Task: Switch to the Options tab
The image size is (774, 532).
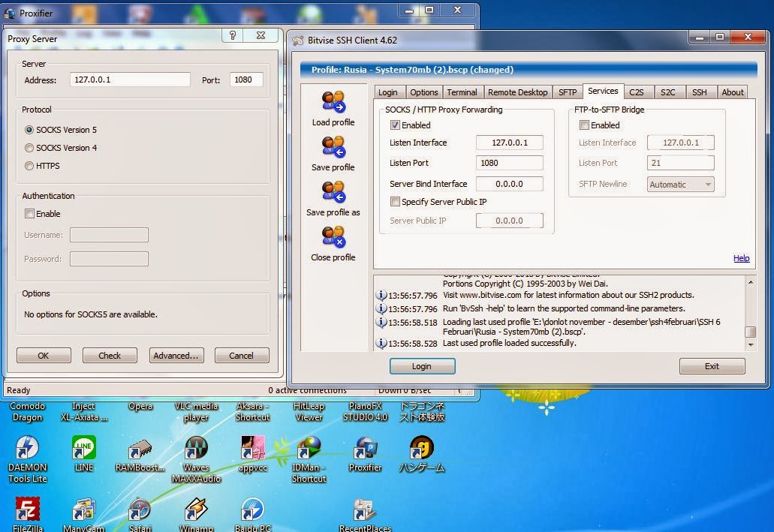Action: (x=424, y=92)
